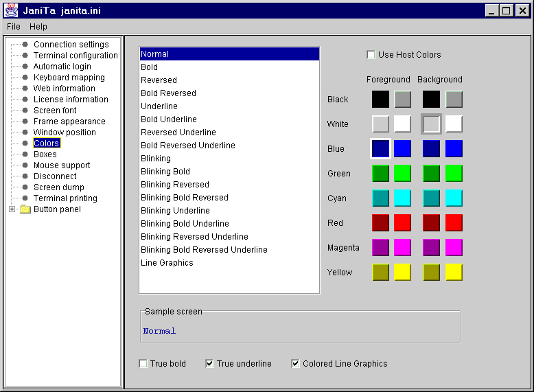Image resolution: width=534 pixels, height=392 pixels.
Task: Select Bold Reversed attribute
Action: [229, 93]
